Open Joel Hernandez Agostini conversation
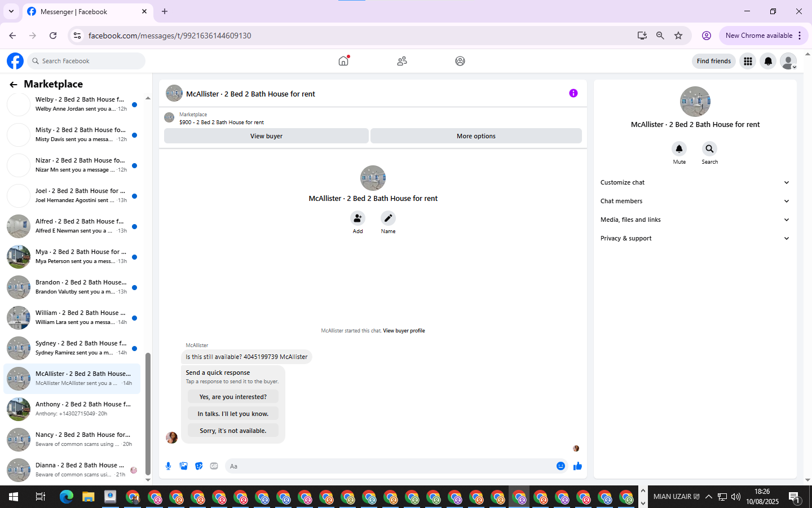The image size is (812, 508). pos(72,195)
